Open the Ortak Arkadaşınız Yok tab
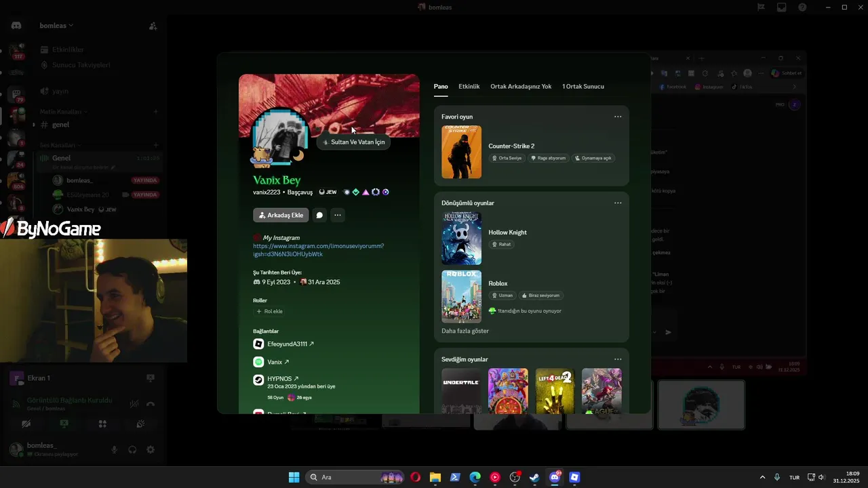The width and height of the screenshot is (868, 488). click(x=521, y=87)
